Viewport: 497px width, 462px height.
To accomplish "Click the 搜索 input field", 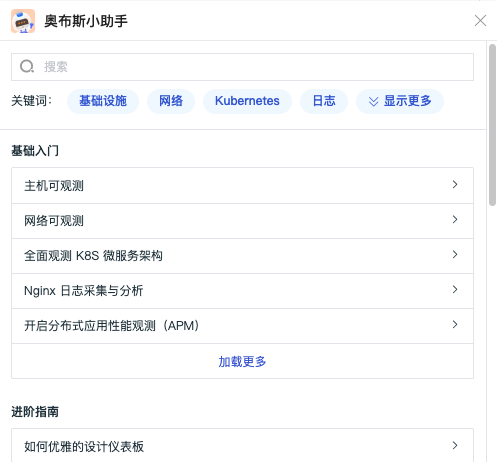I will [x=242, y=67].
